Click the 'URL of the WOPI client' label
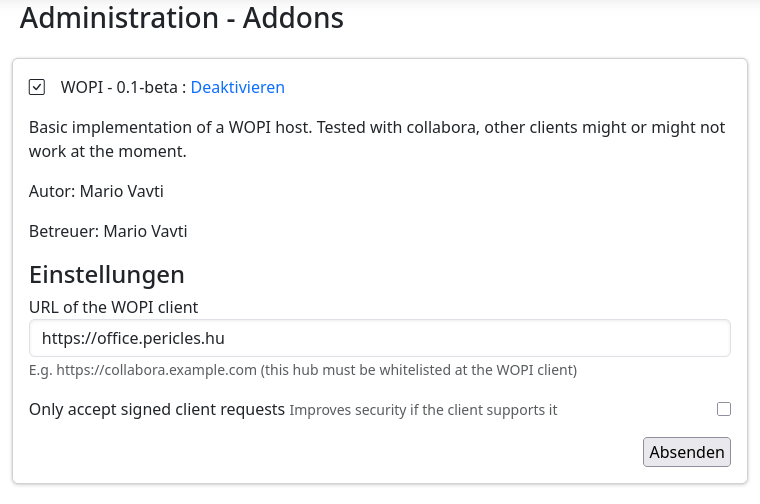Screen dimensions: 760x504 click(x=113, y=307)
